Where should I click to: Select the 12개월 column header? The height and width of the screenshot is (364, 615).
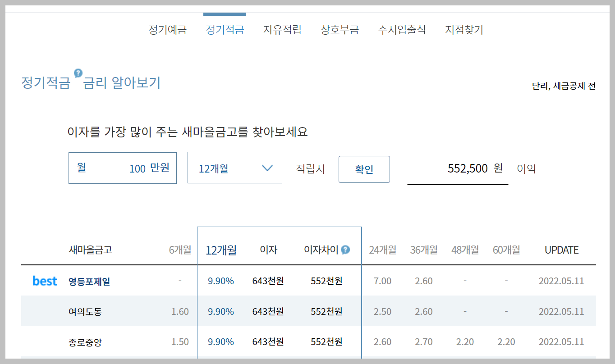pos(221,250)
